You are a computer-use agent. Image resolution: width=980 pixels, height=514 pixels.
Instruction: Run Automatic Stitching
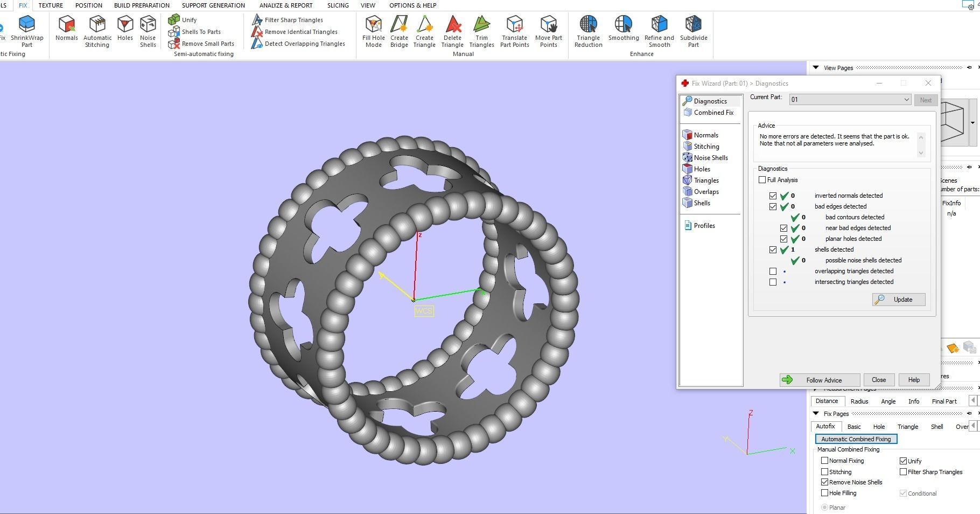[97, 31]
